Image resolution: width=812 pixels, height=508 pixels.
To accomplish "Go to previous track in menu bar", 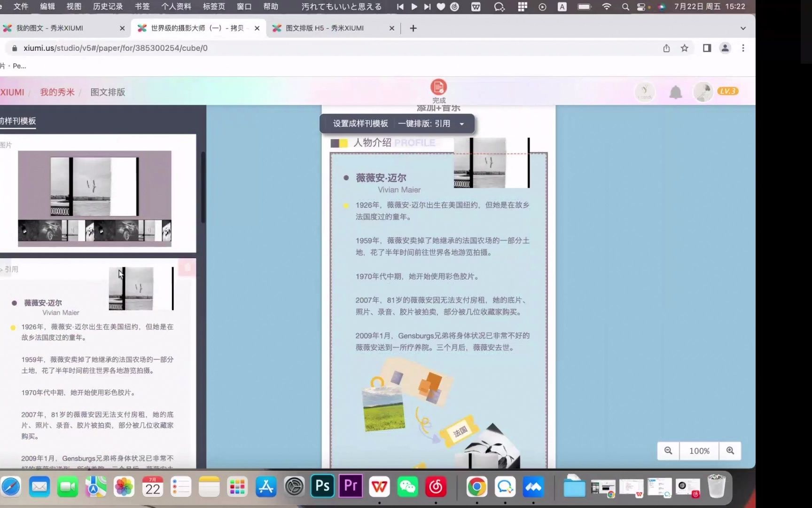I will tap(400, 7).
